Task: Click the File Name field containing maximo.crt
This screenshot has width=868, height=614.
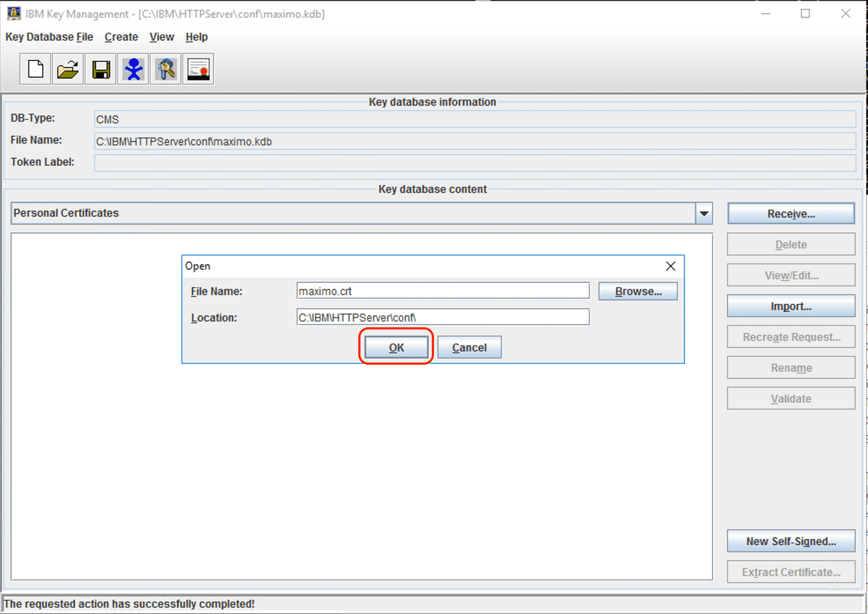Action: click(x=443, y=291)
